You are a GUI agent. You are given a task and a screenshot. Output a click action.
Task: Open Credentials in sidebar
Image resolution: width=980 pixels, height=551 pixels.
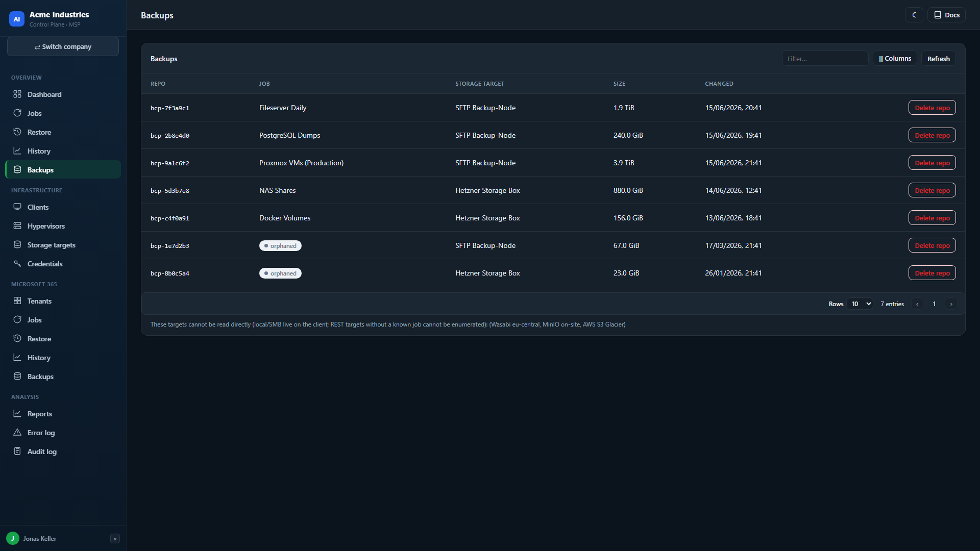63,264
